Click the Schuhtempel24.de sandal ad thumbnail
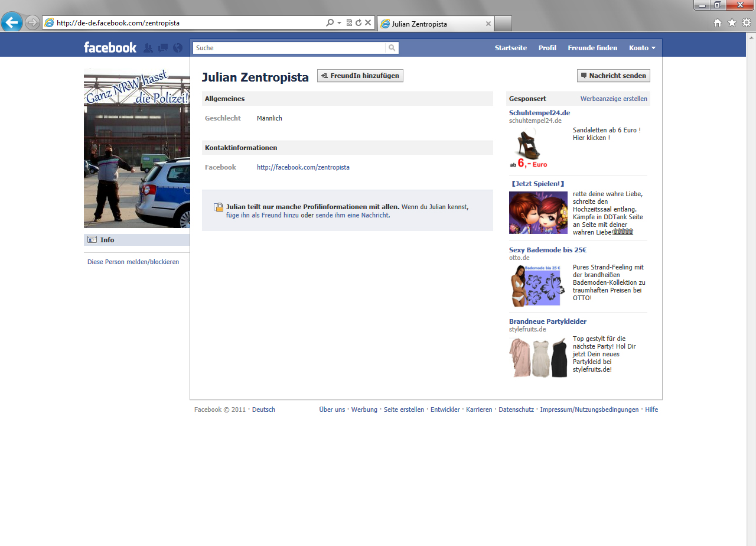The height and width of the screenshot is (546, 756). tap(530, 148)
